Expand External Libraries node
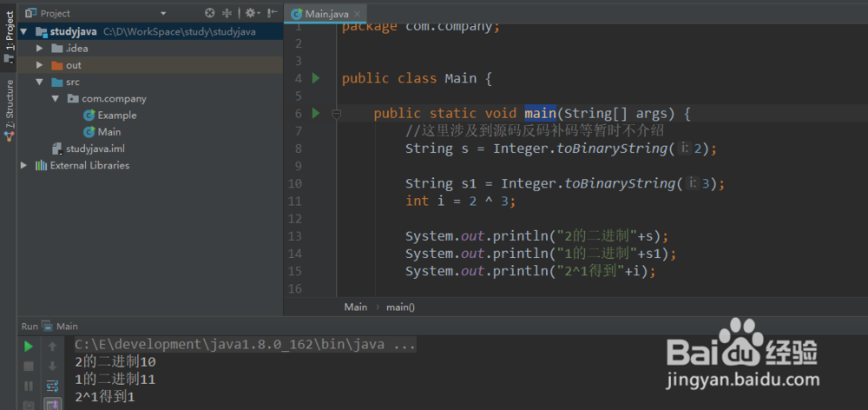The image size is (868, 410). click(23, 165)
